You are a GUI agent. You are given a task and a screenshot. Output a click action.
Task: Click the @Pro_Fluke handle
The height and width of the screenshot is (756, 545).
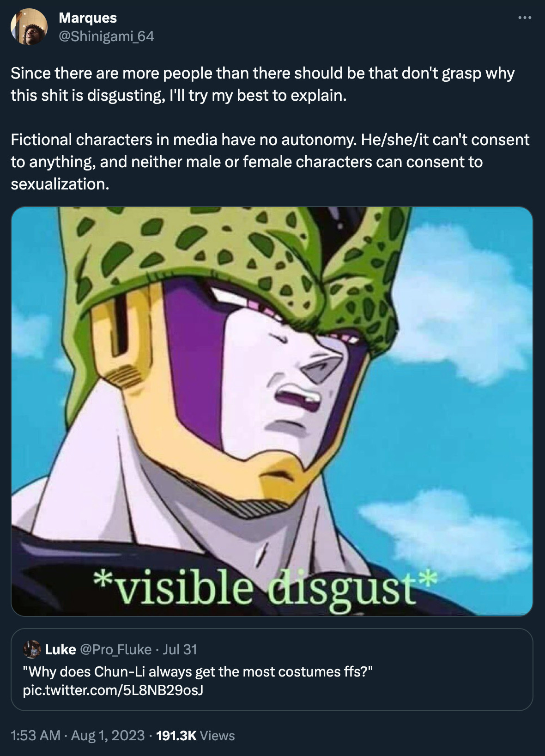pyautogui.click(x=116, y=649)
